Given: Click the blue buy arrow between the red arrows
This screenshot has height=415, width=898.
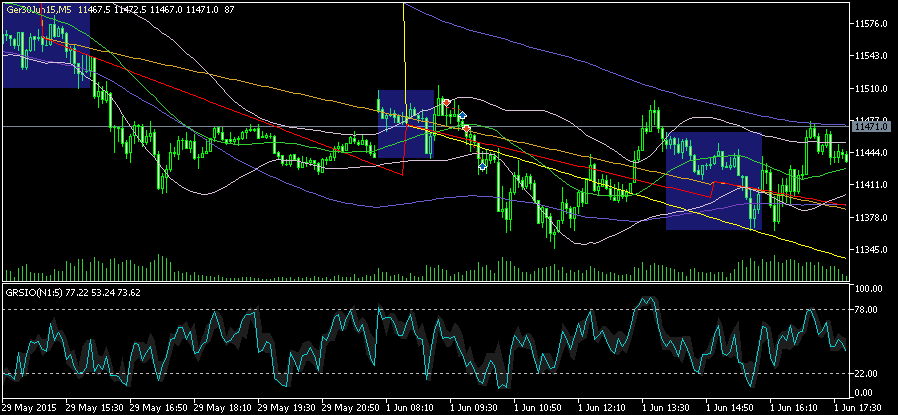Looking at the screenshot, I should coord(462,115).
